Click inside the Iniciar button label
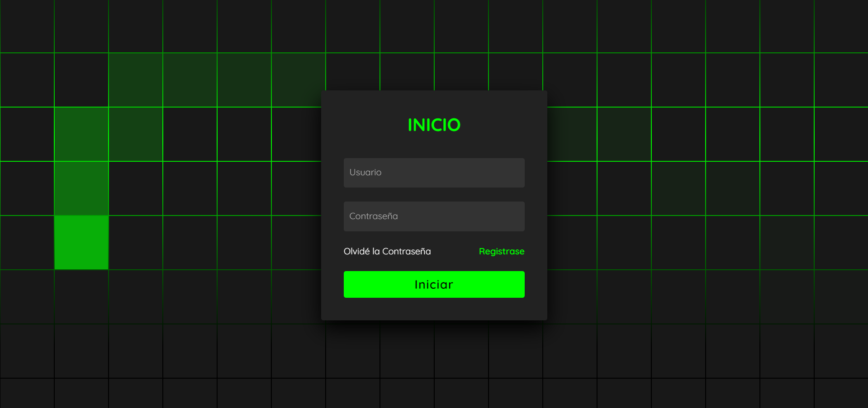This screenshot has width=868, height=408. [433, 284]
